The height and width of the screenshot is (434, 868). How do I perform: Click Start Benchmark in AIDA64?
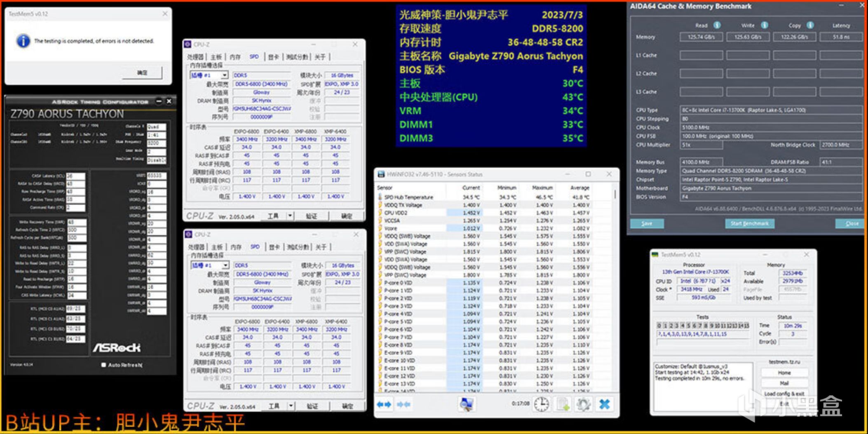749,223
